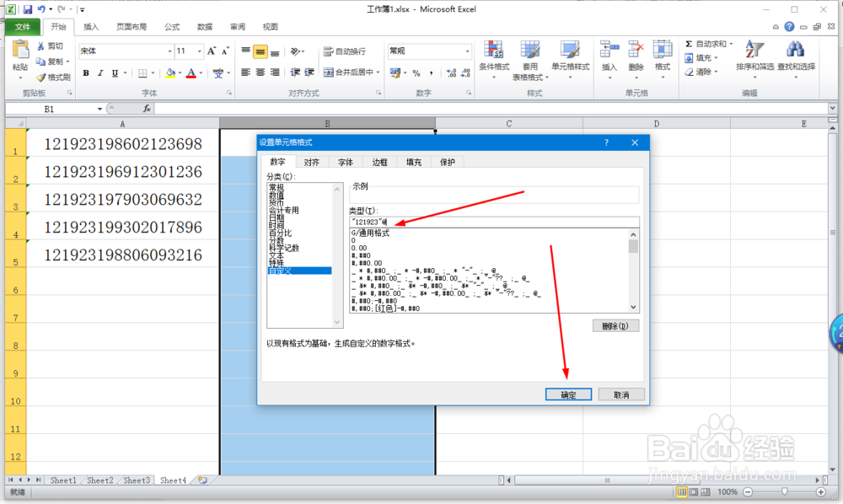
Task: Open the Name Box dropdown arrow
Action: point(99,109)
